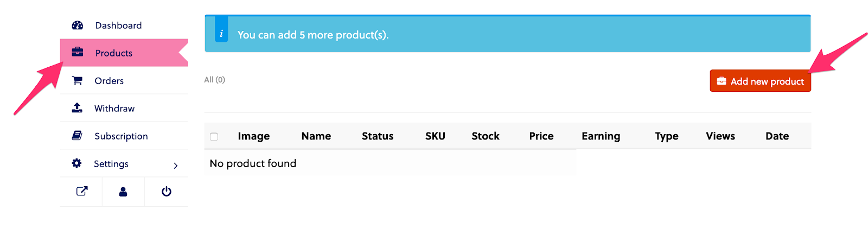Click the Orders shopping cart icon
This screenshot has height=228, width=868.
78,80
